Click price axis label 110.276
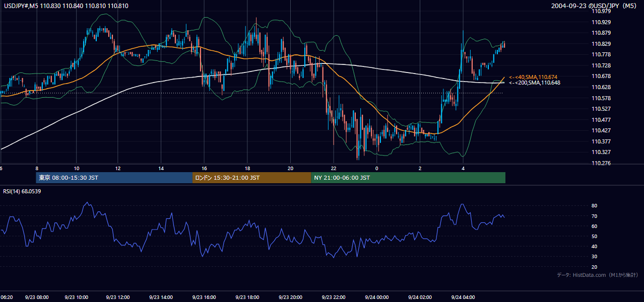 [x=601, y=163]
